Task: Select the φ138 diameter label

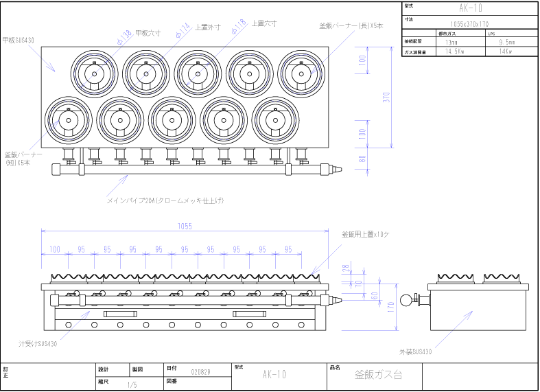Action: pyautogui.click(x=125, y=34)
